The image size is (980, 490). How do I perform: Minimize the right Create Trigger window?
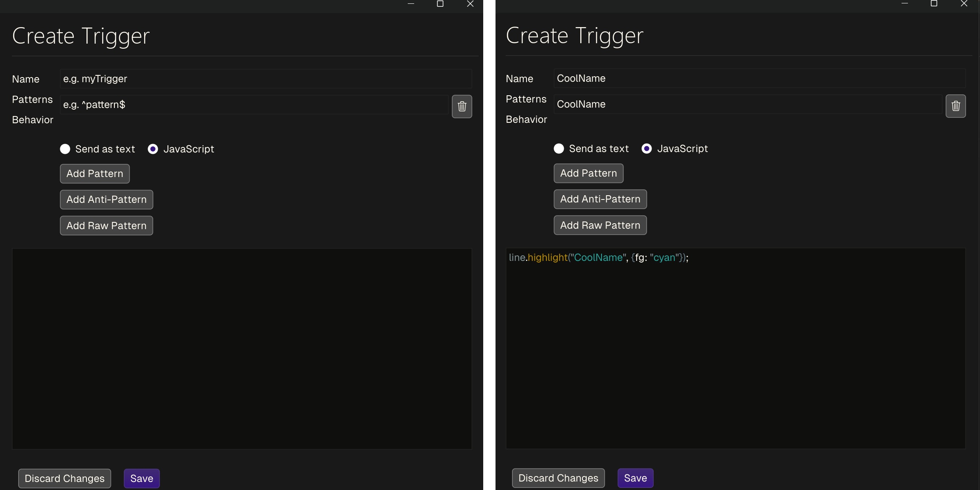point(904,4)
